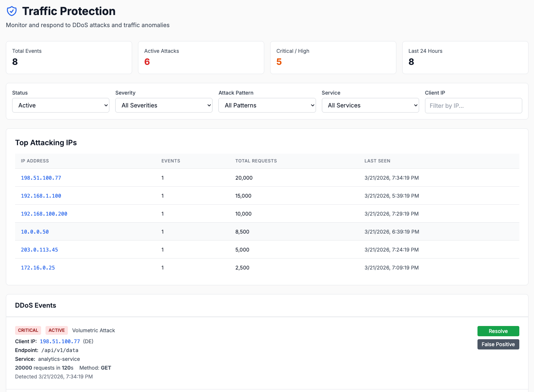Click the Filter by IP input field

473,106
